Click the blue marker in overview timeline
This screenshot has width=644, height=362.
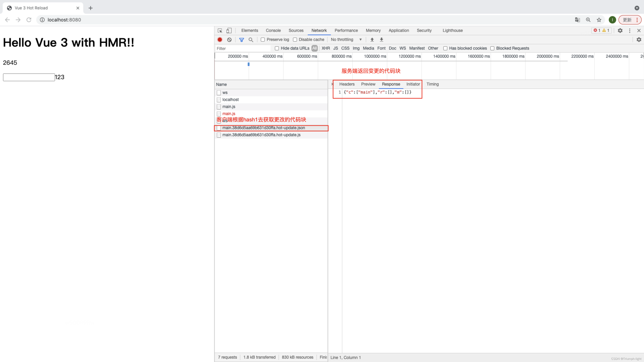pyautogui.click(x=249, y=64)
